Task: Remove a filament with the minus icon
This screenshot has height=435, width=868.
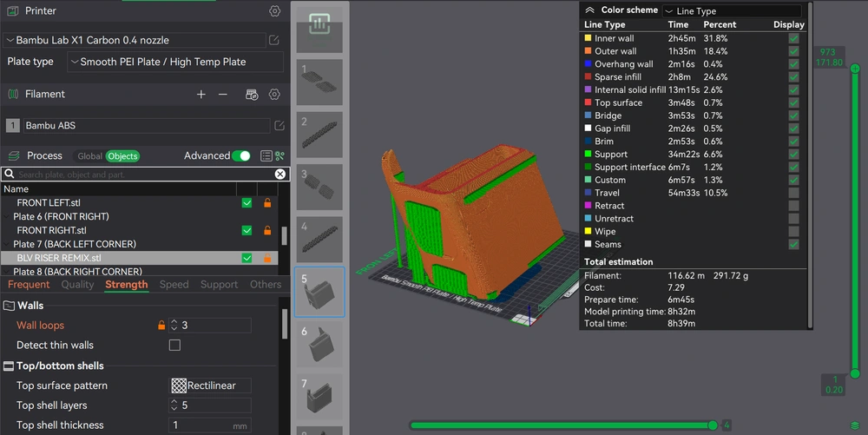Action: click(223, 95)
